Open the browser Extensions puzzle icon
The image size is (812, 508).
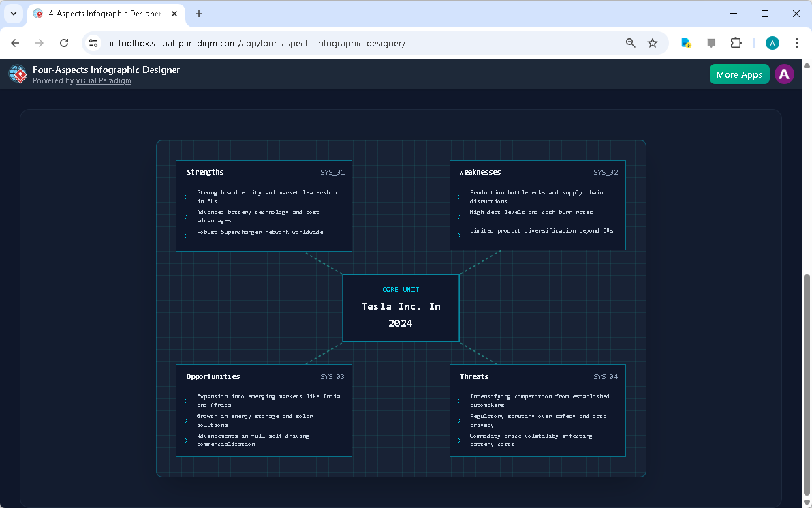[x=736, y=42]
